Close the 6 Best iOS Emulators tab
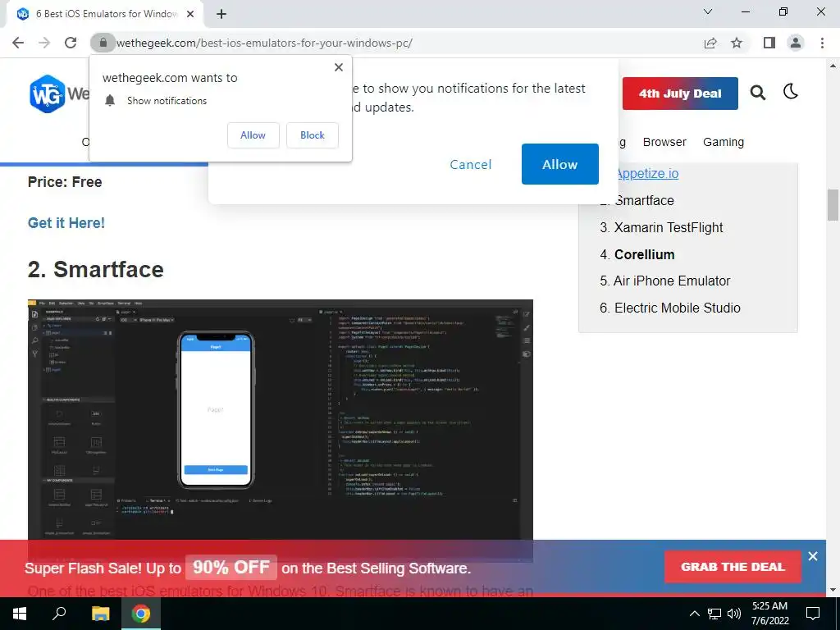The width and height of the screenshot is (840, 630). (x=190, y=14)
